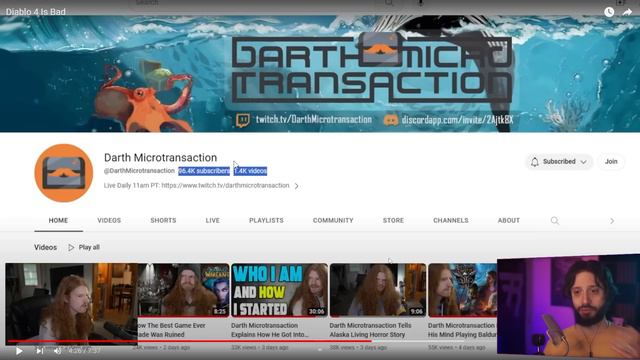
Task: Click the notification bell icon
Action: point(535,162)
